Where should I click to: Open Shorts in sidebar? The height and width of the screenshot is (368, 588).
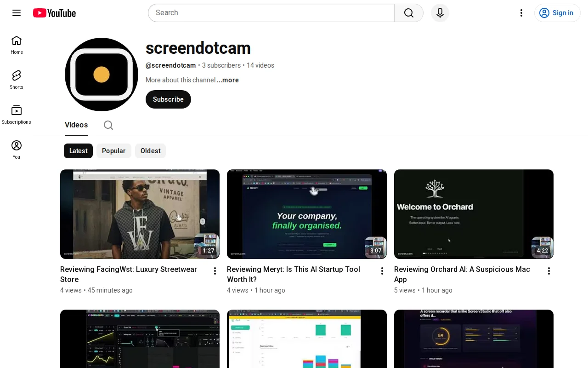[17, 80]
